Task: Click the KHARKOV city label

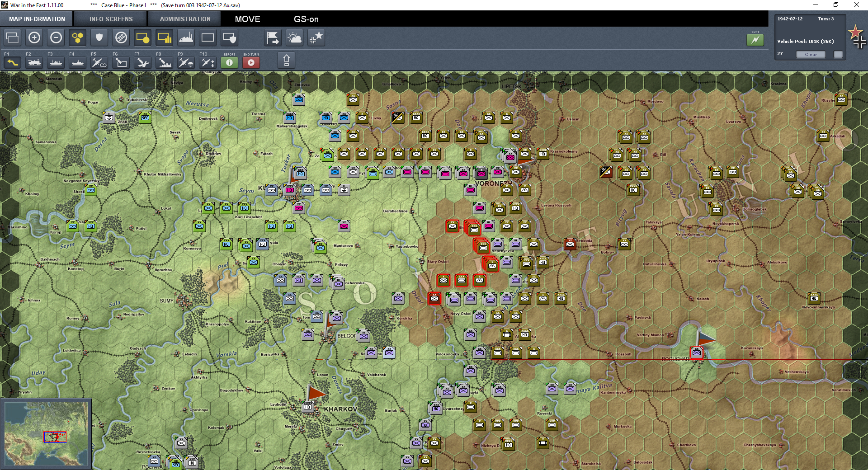Action: (x=340, y=409)
